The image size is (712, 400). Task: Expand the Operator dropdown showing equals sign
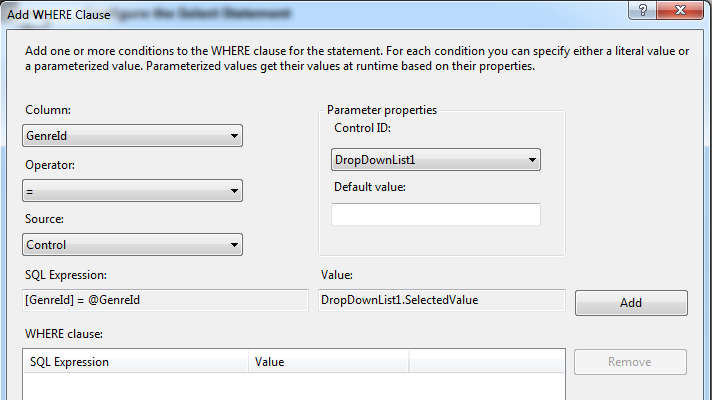point(132,190)
